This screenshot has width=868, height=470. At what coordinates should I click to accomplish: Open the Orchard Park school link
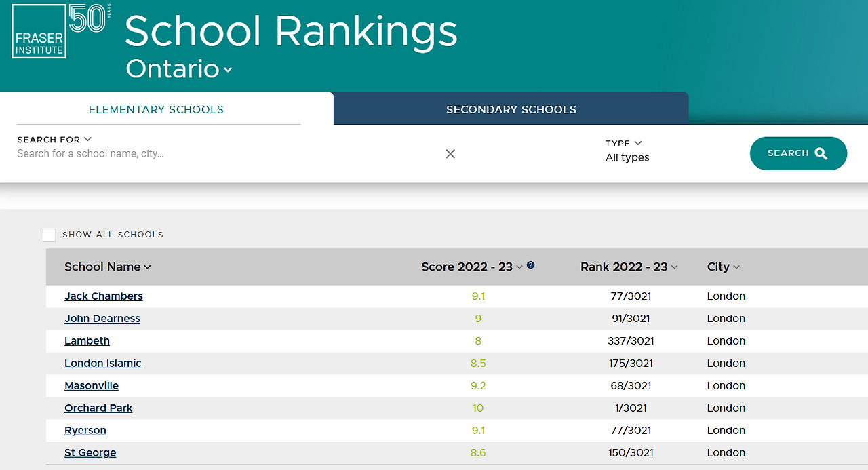98,408
